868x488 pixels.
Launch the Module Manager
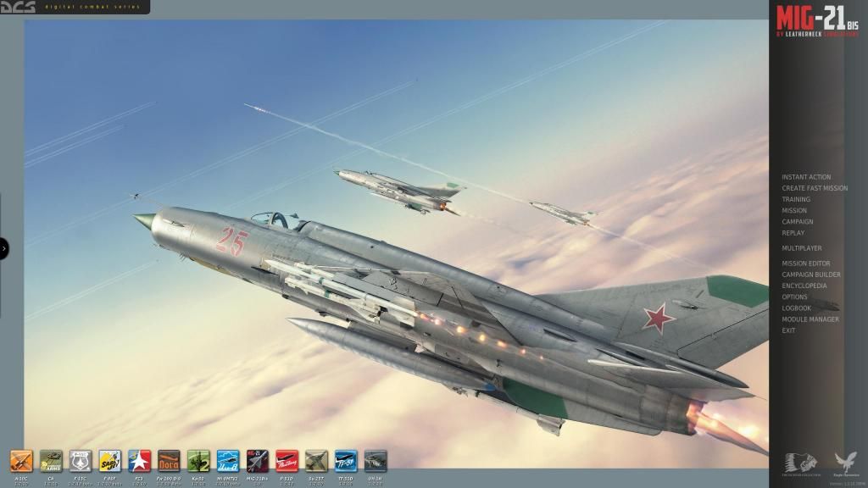[810, 319]
